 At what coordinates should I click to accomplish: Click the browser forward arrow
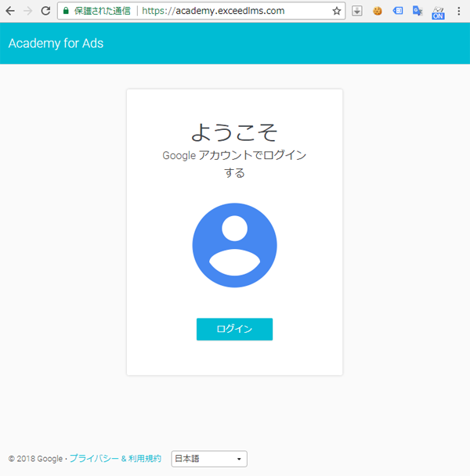(28, 11)
